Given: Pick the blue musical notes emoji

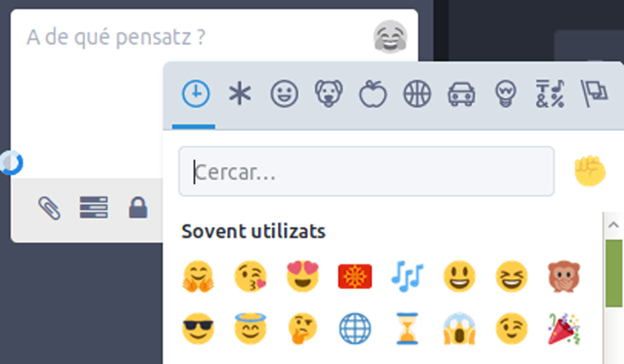Looking at the screenshot, I should tap(407, 276).
